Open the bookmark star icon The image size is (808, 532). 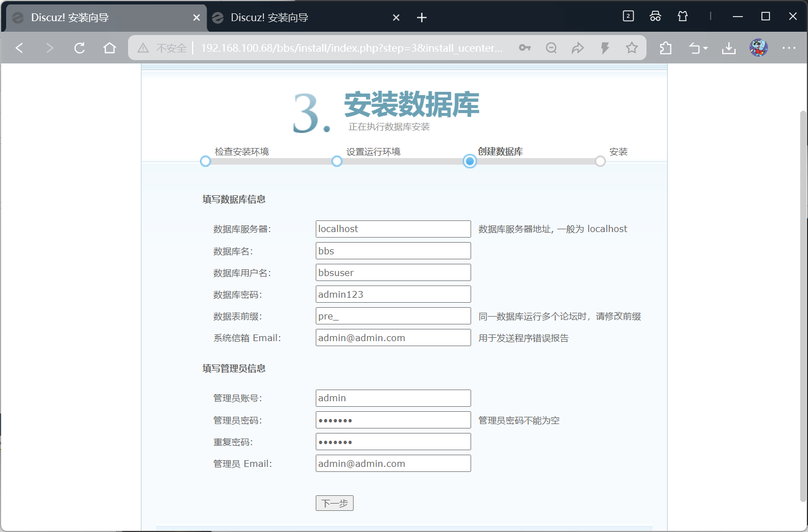tap(631, 48)
